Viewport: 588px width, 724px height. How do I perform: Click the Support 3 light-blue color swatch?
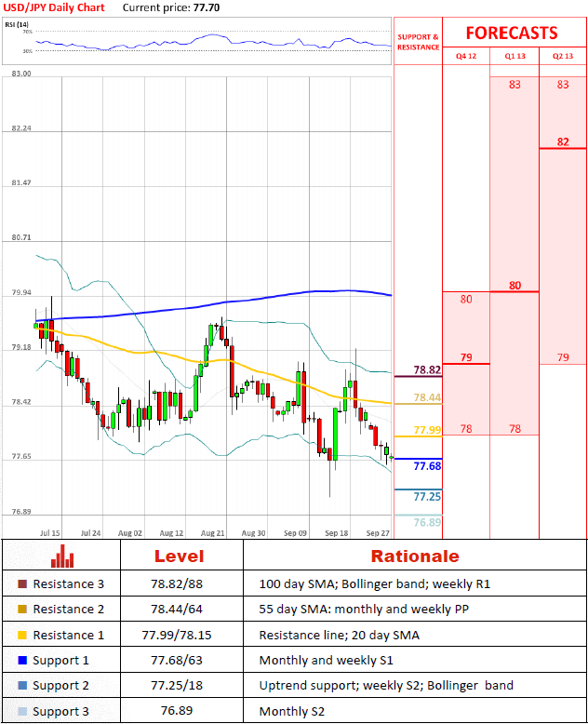tap(22, 711)
